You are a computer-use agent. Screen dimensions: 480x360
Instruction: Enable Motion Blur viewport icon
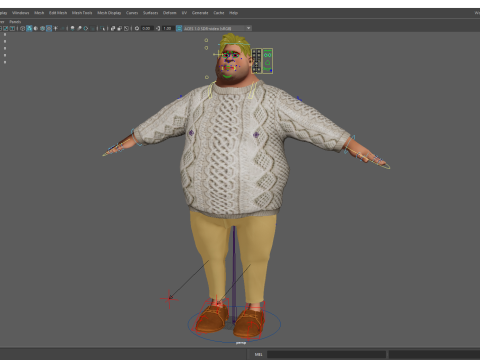[x=79, y=28]
